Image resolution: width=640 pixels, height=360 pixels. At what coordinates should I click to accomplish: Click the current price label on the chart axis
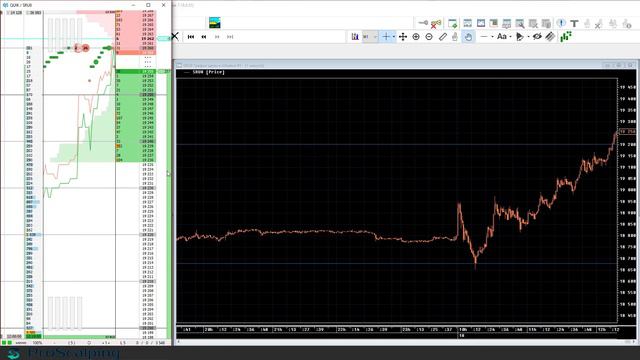pos(627,131)
